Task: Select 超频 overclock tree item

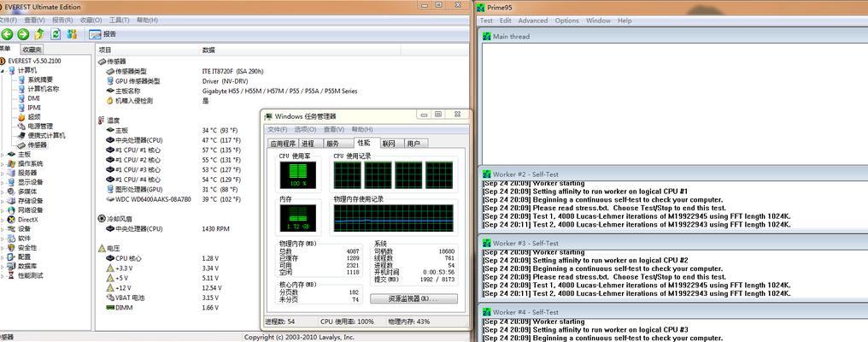Action: point(34,117)
